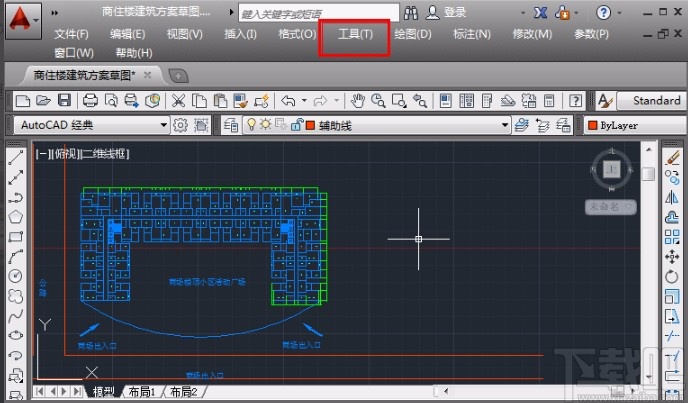Toggle layer on/off lightbulb icon
Viewport: 688px width, 403px height.
(252, 125)
